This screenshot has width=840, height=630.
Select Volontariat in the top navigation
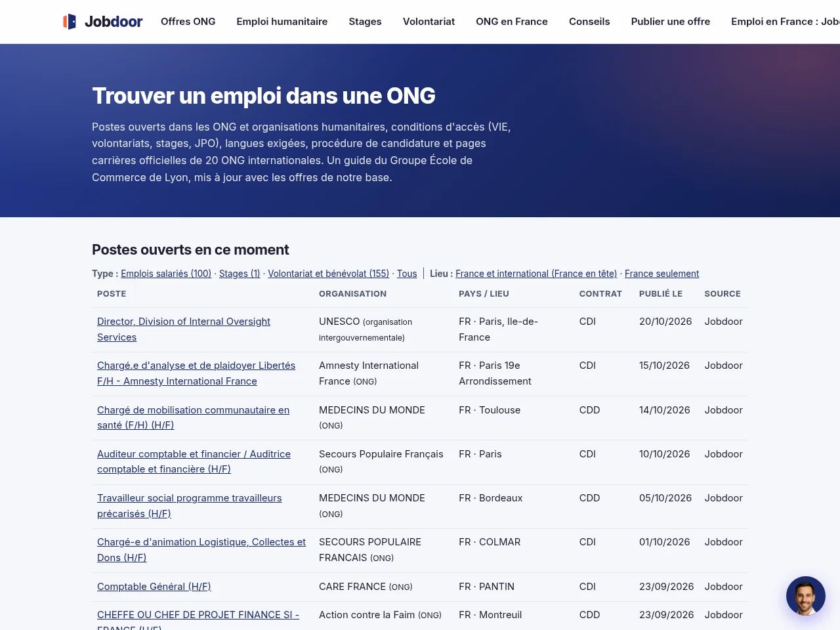[x=429, y=22]
